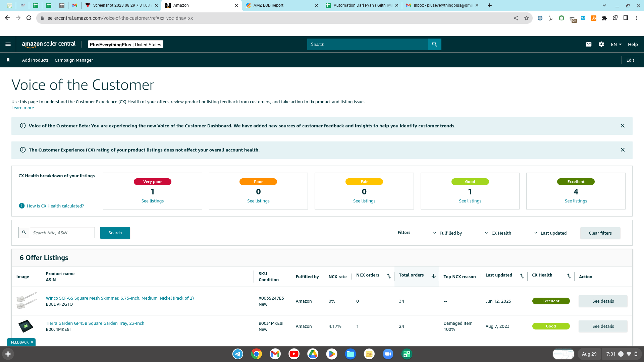Expand the CX Health filter dropdown
The width and height of the screenshot is (644, 362).
coord(498,233)
